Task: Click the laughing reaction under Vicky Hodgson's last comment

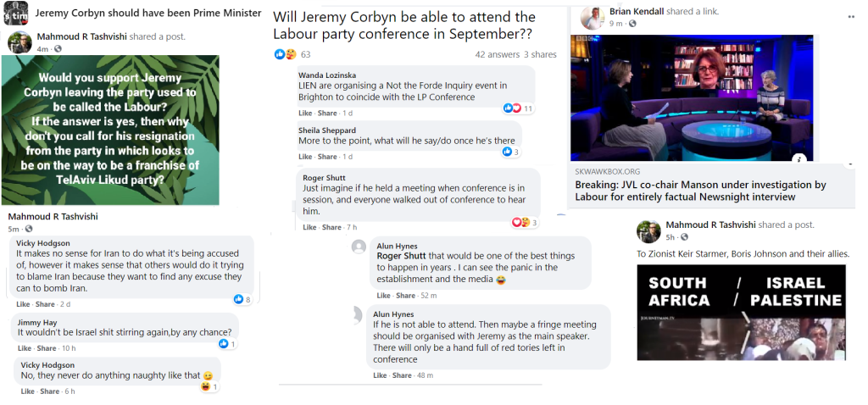Action: coord(205,387)
